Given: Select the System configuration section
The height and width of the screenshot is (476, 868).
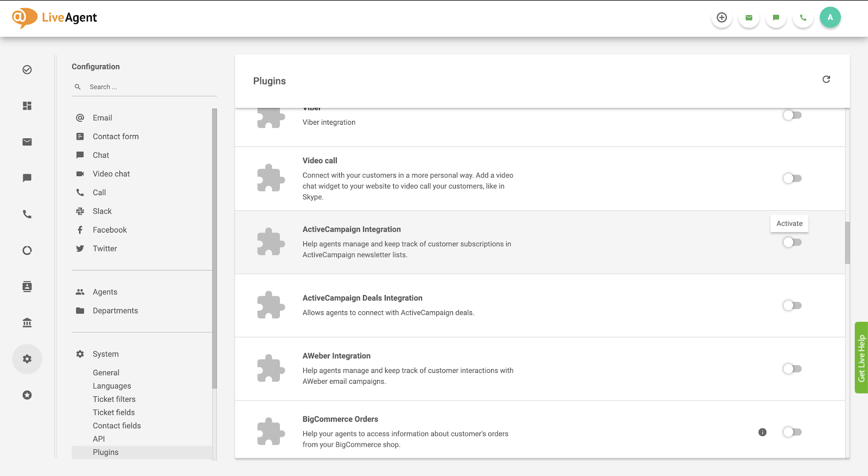Looking at the screenshot, I should 105,354.
